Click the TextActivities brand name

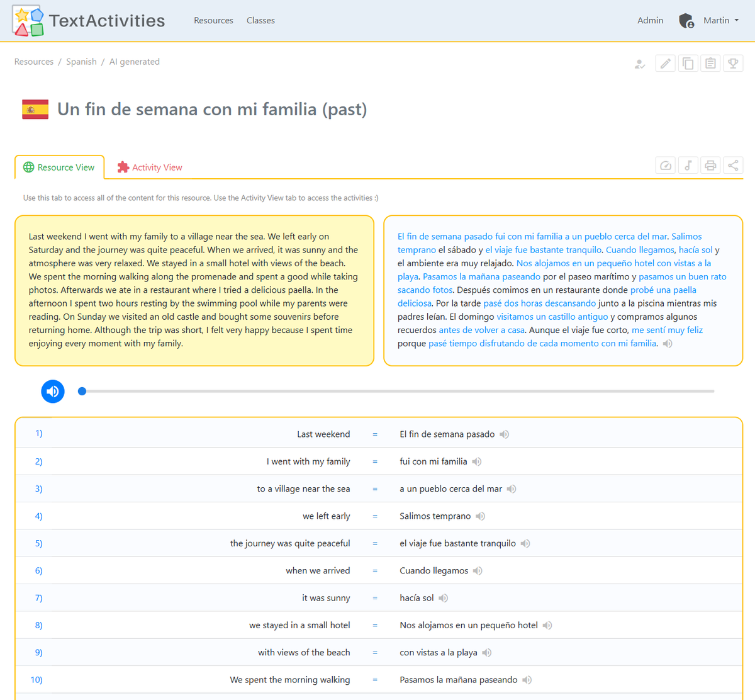click(x=107, y=21)
